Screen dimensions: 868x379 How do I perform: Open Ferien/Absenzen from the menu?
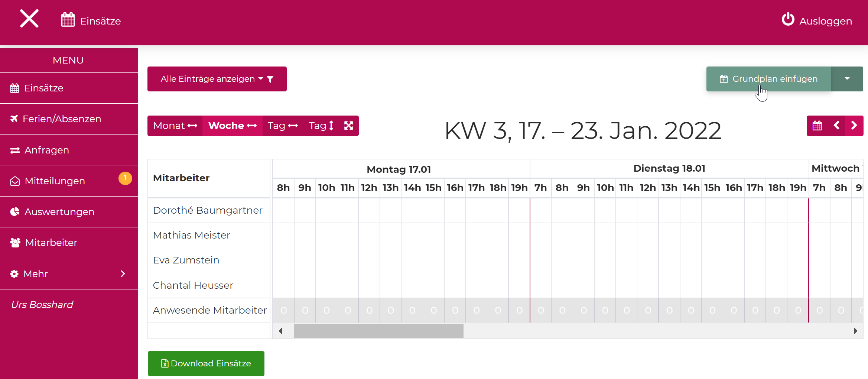[x=62, y=119]
